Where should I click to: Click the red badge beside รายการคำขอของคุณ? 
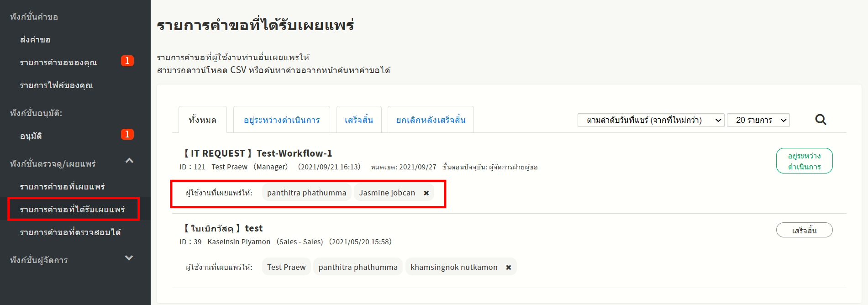point(127,61)
